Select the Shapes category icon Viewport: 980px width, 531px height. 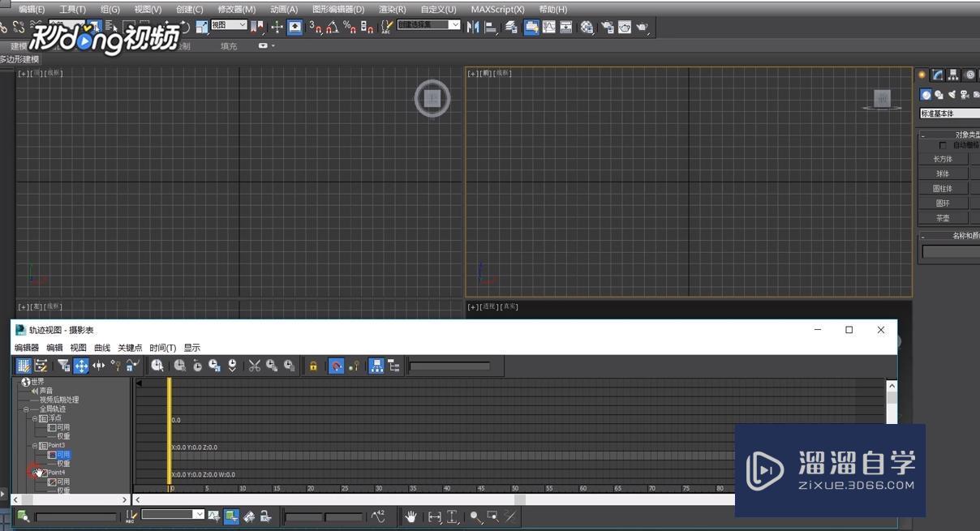pyautogui.click(x=939, y=95)
